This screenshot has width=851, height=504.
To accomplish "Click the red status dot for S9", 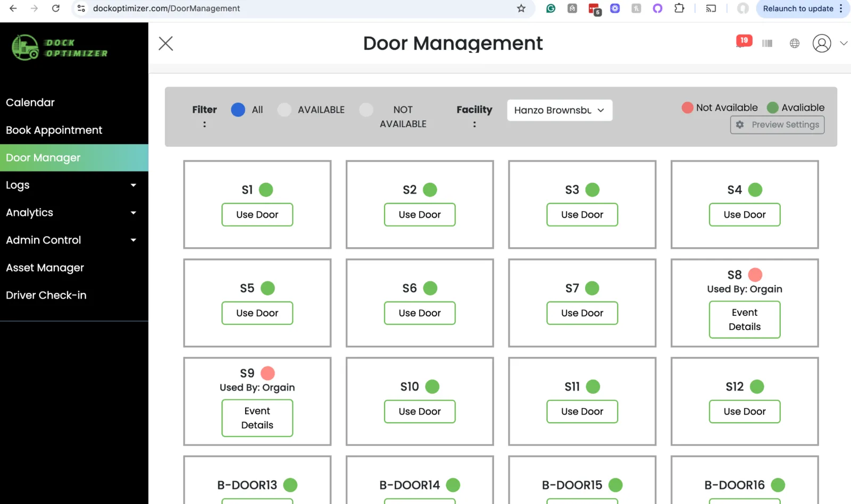I will (268, 373).
